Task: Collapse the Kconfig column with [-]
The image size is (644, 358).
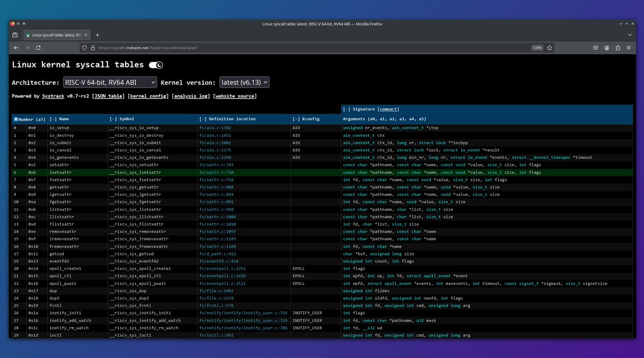Action: point(297,119)
